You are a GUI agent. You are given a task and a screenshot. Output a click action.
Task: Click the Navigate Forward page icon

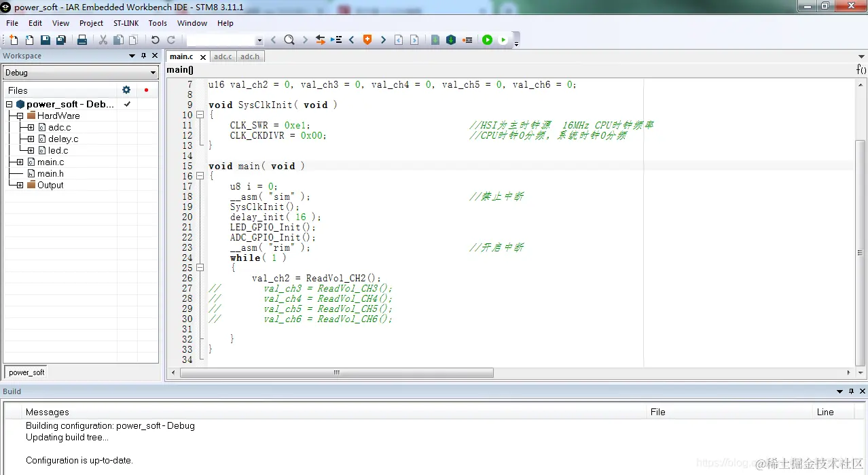(x=414, y=40)
